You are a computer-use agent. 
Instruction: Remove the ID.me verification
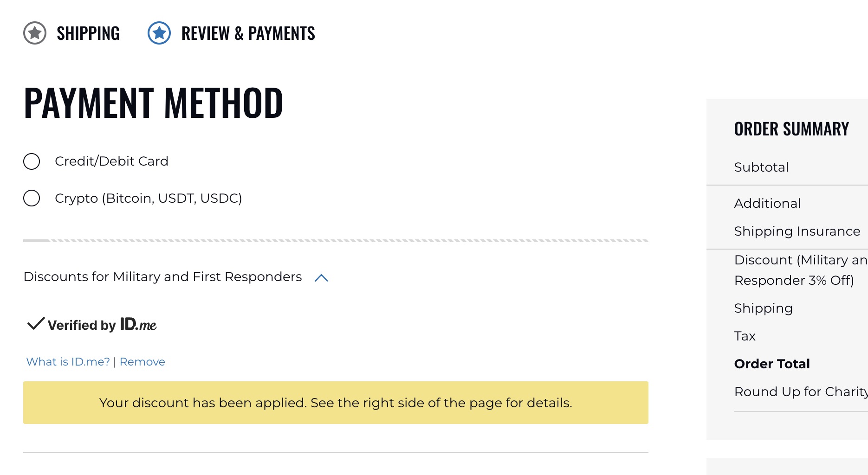click(x=142, y=361)
